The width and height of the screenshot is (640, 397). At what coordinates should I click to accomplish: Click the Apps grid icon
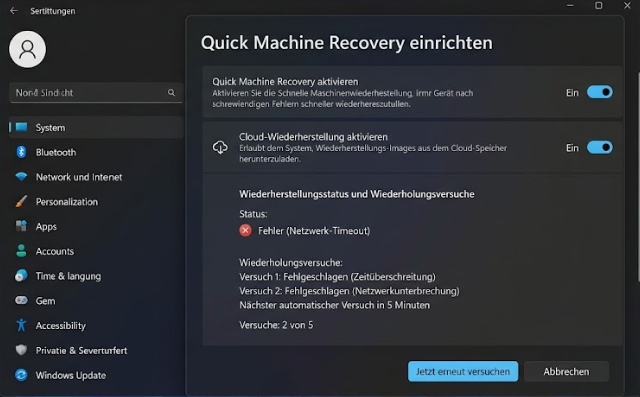pos(21,226)
